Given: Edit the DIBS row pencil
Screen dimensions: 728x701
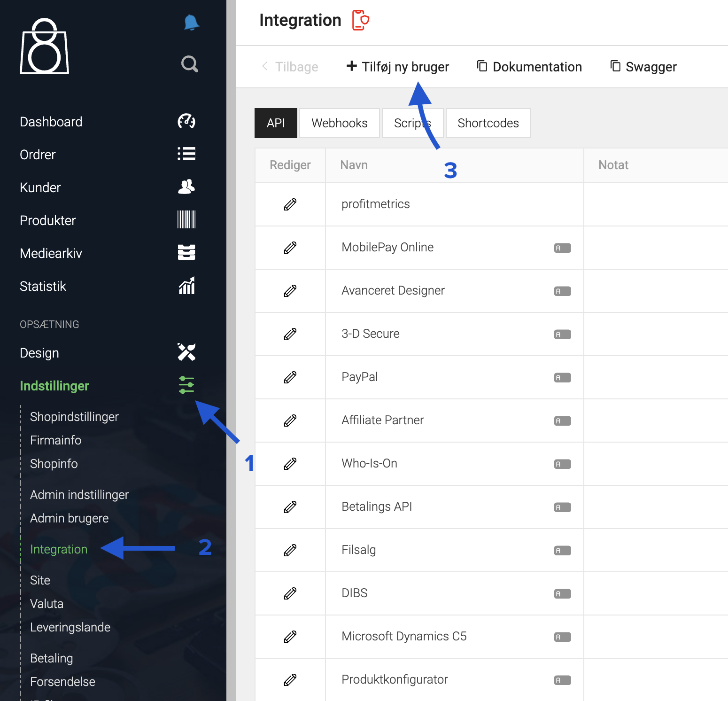Looking at the screenshot, I should coord(290,593).
